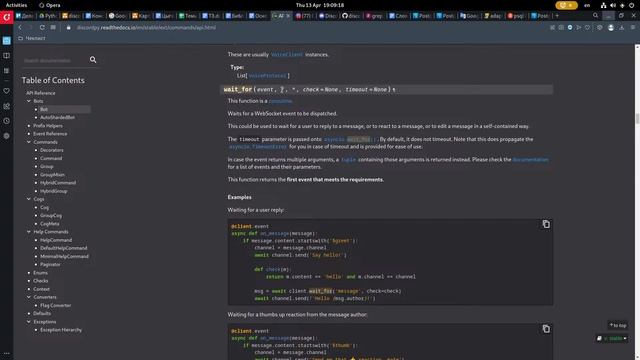Screen dimensions: 640x360
Task: Collapse the Cogs section chevron
Action: pyautogui.click(x=29, y=199)
